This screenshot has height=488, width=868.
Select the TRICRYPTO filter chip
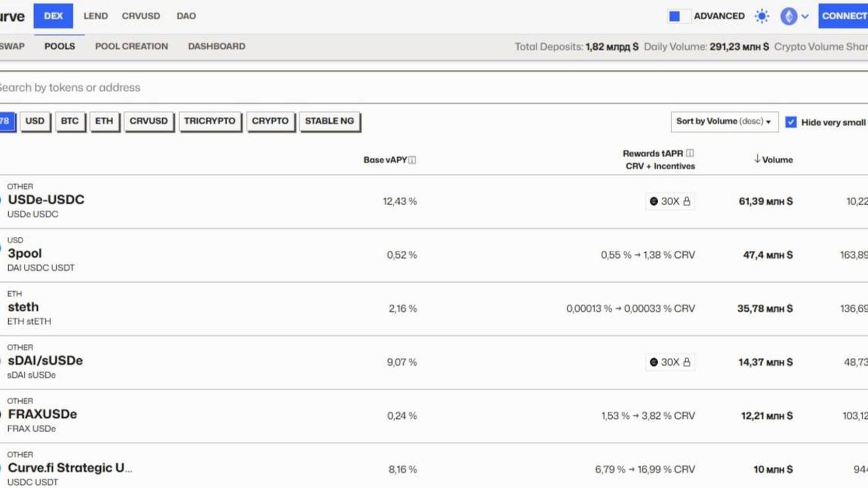tap(210, 121)
